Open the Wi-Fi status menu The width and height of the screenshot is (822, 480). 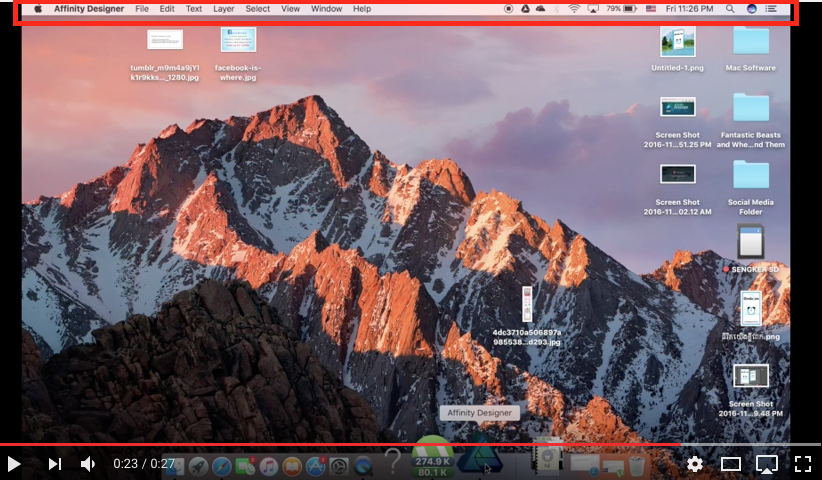click(575, 9)
